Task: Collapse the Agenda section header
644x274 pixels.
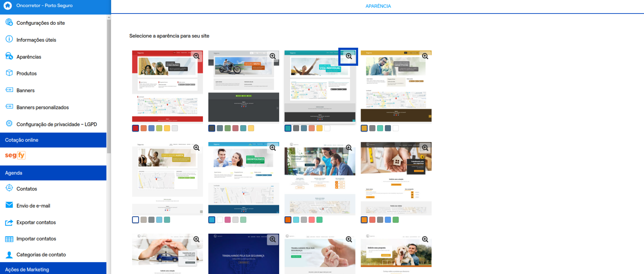Action: (x=53, y=173)
